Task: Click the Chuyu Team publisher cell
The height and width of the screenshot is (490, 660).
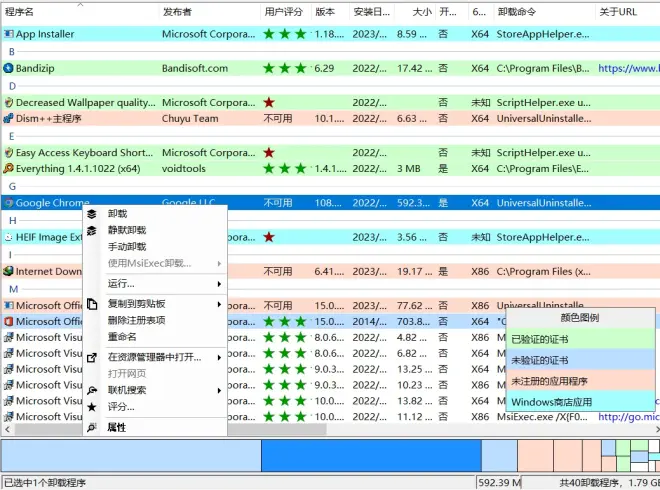Action: [x=190, y=119]
